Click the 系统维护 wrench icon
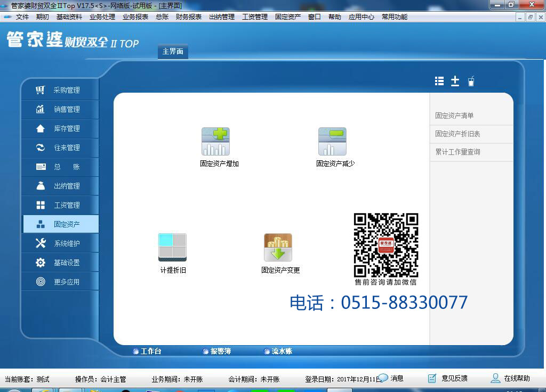Screen dimensions: 546x392 (x=41, y=243)
